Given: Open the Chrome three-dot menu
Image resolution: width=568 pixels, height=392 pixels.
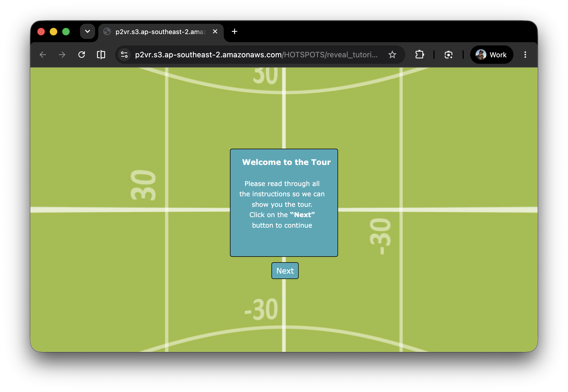Looking at the screenshot, I should click(x=525, y=55).
